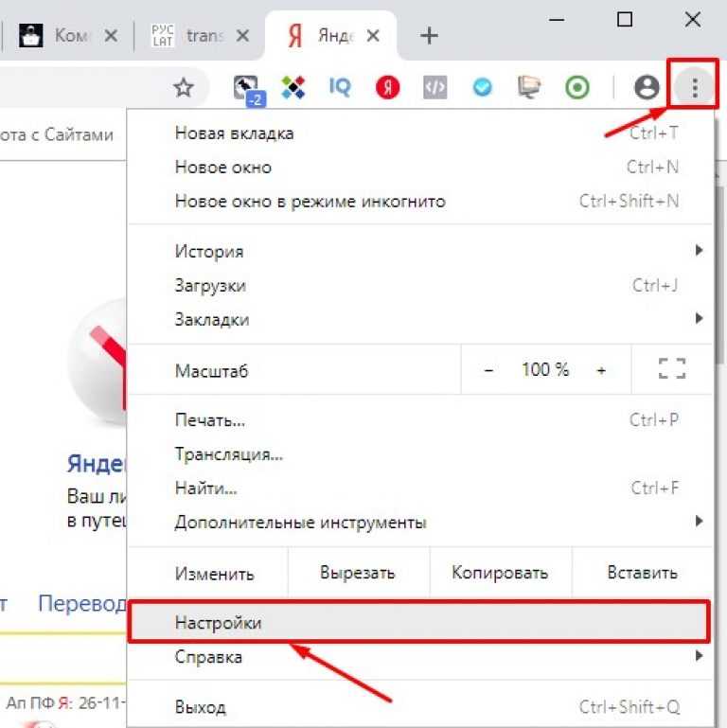Select Найти... menu item
Screen dimensions: 727x728
(420, 488)
